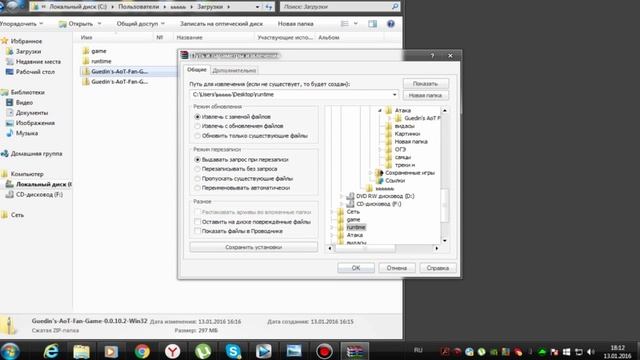Switch to the Общие tab
This screenshot has height=360, width=640.
tap(197, 70)
